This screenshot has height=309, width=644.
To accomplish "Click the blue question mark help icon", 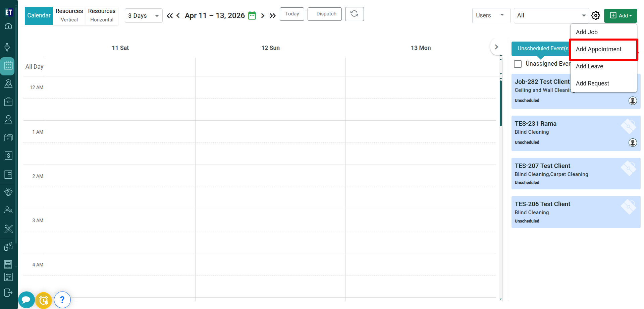I will click(x=62, y=300).
